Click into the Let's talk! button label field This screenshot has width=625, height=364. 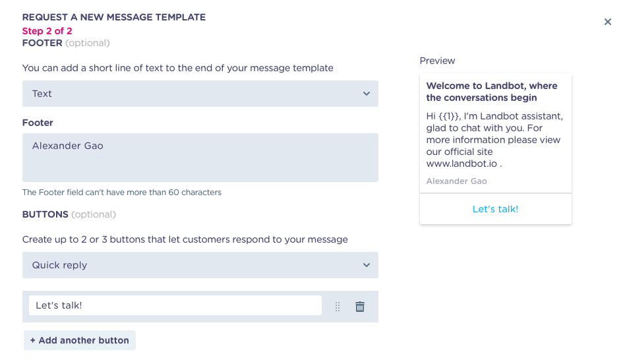tap(175, 305)
